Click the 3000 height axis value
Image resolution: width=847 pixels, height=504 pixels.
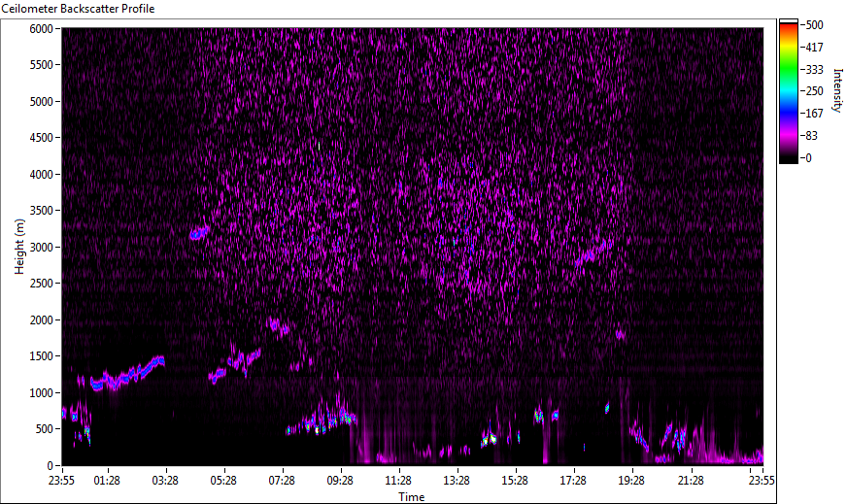pyautogui.click(x=42, y=248)
